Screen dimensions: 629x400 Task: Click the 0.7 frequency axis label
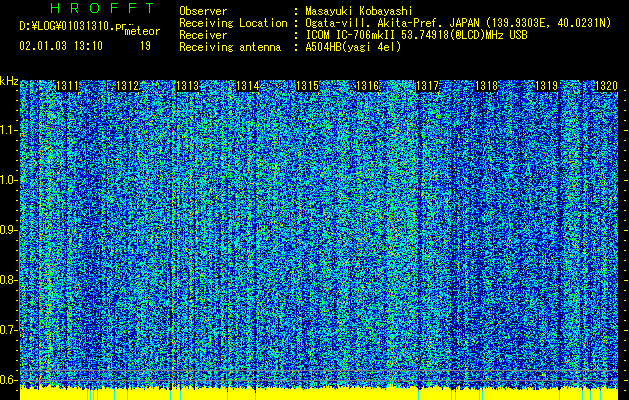coord(8,330)
